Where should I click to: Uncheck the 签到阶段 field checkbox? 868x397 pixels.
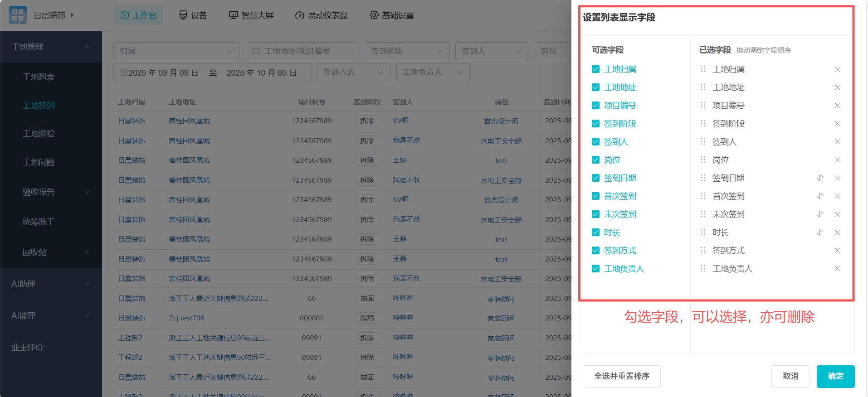coord(595,124)
